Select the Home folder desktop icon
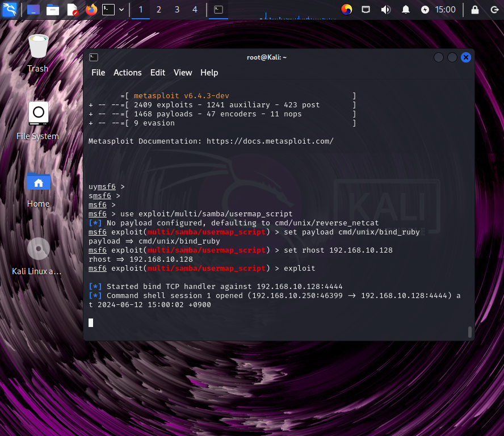 (x=38, y=190)
